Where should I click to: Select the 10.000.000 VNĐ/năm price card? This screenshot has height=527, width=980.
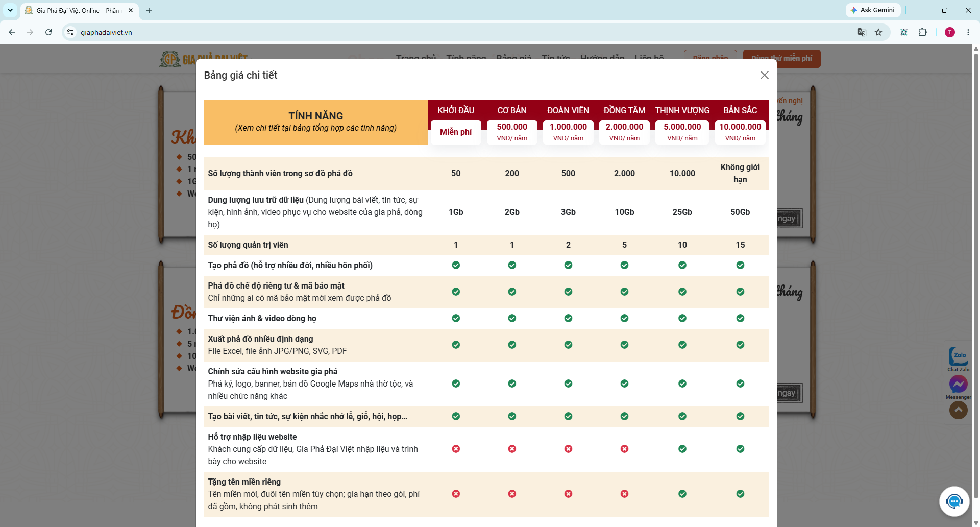[740, 132]
